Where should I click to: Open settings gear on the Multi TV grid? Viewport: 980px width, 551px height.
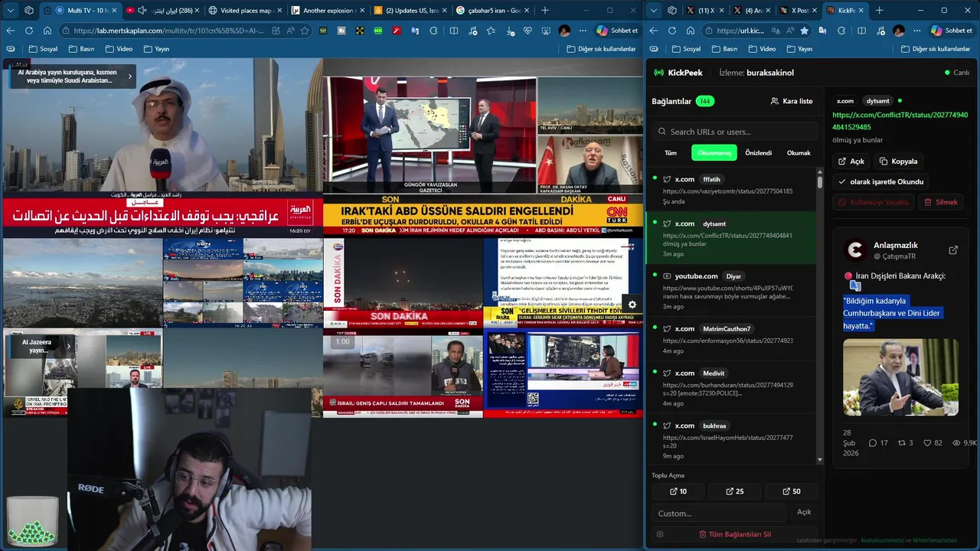tap(632, 305)
